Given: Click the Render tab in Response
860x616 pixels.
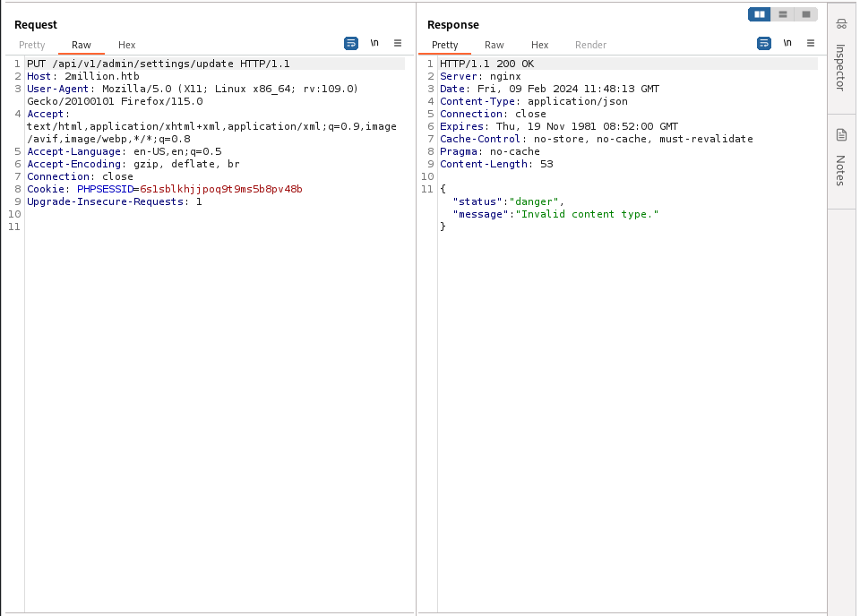Looking at the screenshot, I should click(x=590, y=45).
